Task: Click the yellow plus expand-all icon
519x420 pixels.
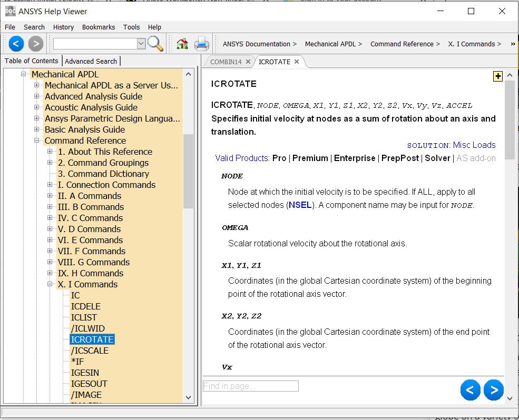Action: point(497,76)
